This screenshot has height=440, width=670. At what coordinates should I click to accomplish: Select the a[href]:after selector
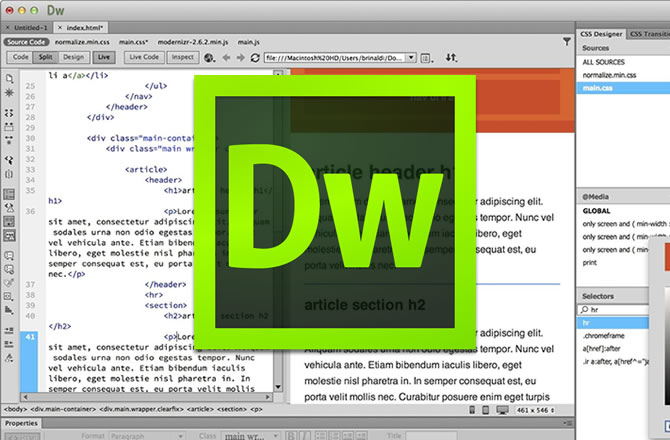601,349
